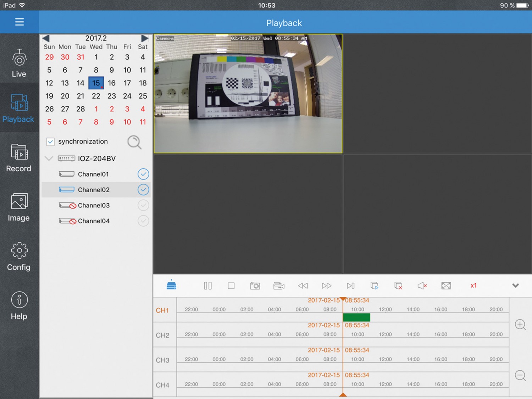532x399 pixels.
Task: Stop the playback
Action: (x=231, y=286)
